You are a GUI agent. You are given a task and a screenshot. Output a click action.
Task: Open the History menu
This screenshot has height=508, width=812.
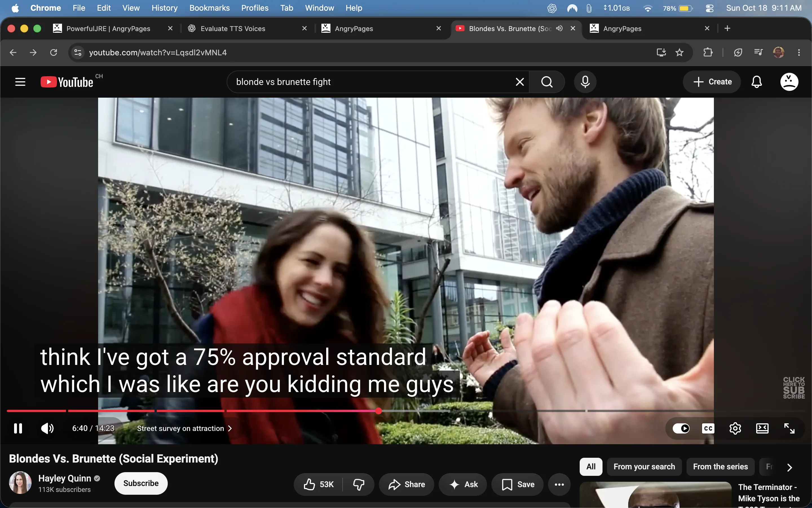click(164, 8)
